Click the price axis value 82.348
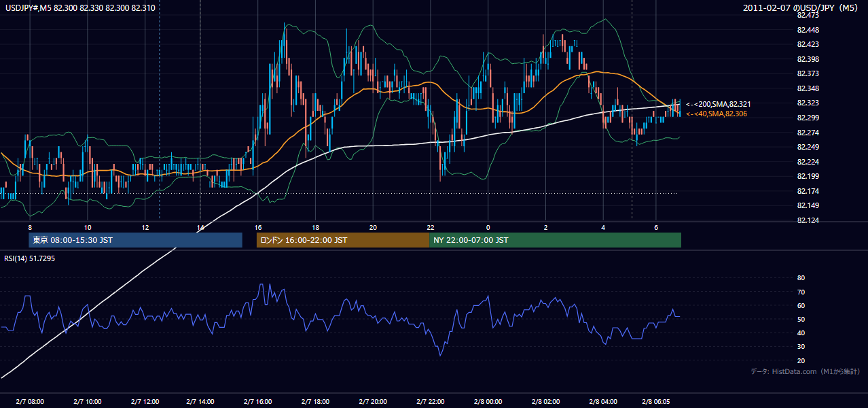 [808, 88]
